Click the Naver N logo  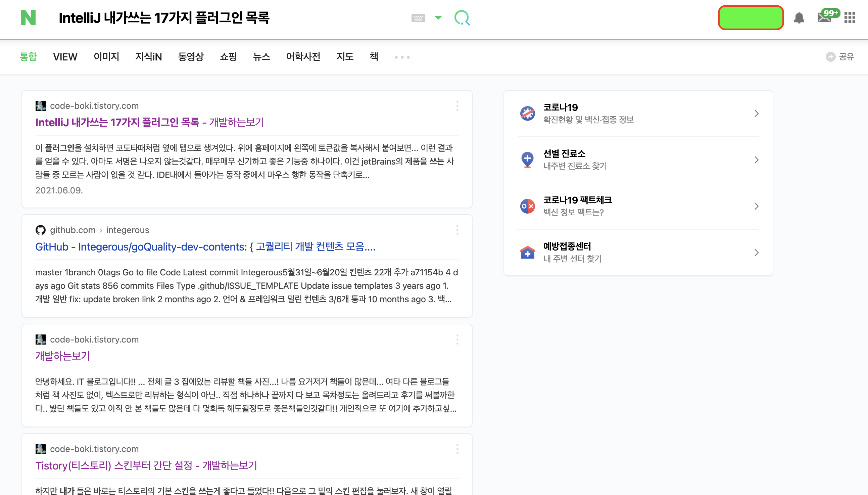click(x=28, y=18)
